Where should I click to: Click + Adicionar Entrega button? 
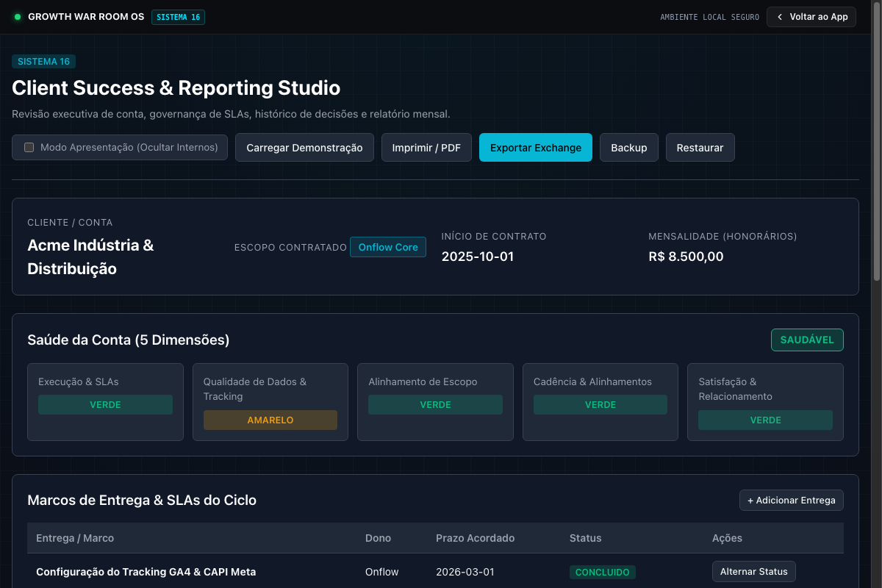point(792,500)
